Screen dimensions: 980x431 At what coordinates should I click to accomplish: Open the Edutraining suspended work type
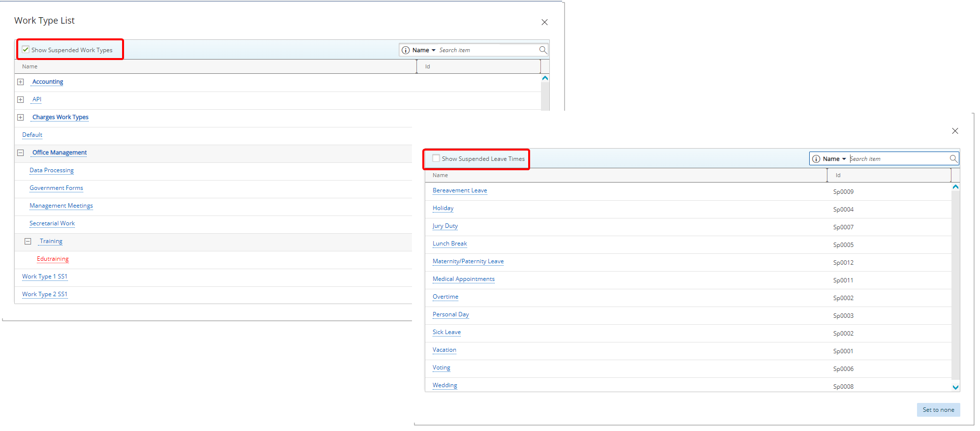(x=53, y=259)
